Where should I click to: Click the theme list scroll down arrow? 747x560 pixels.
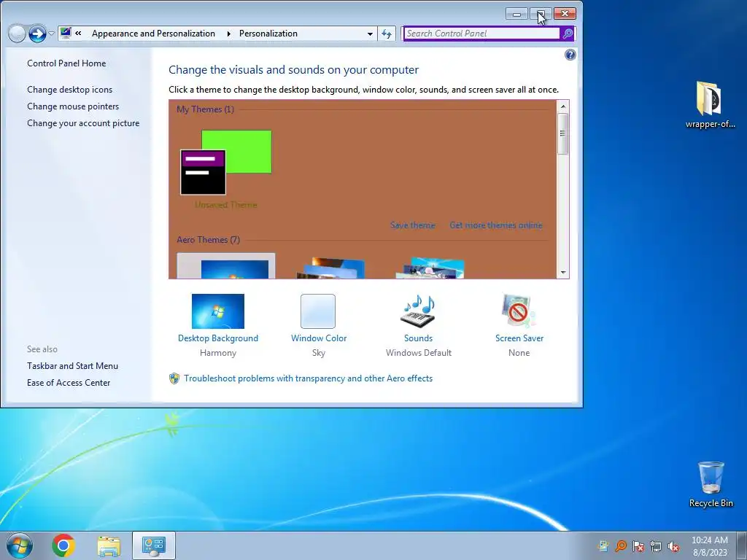562,273
